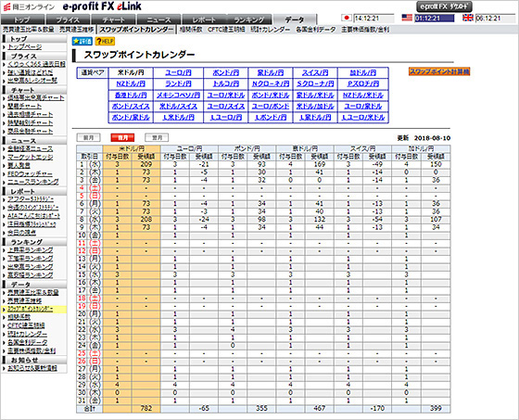Open 出来高ランキング sidebar link
Image resolution: width=519 pixels, height=420 pixels.
pyautogui.click(x=30, y=267)
